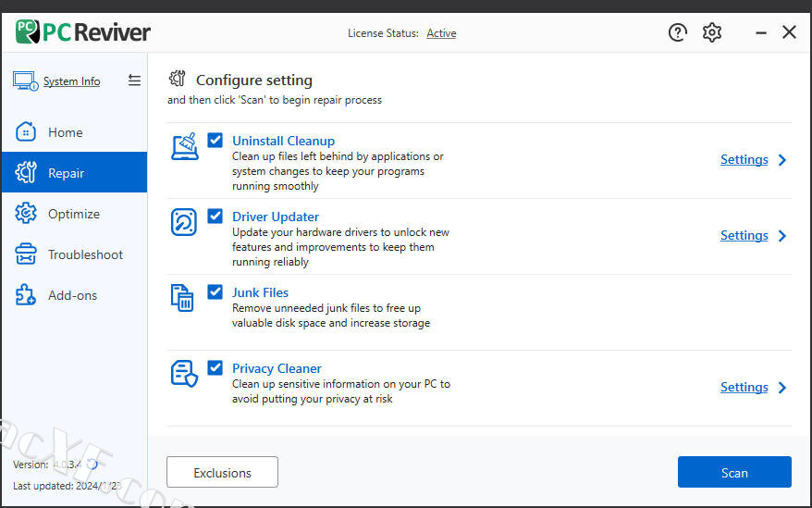Screen dimensions: 812x508
Task: Click the Junk Files trash icon
Action: (x=183, y=298)
